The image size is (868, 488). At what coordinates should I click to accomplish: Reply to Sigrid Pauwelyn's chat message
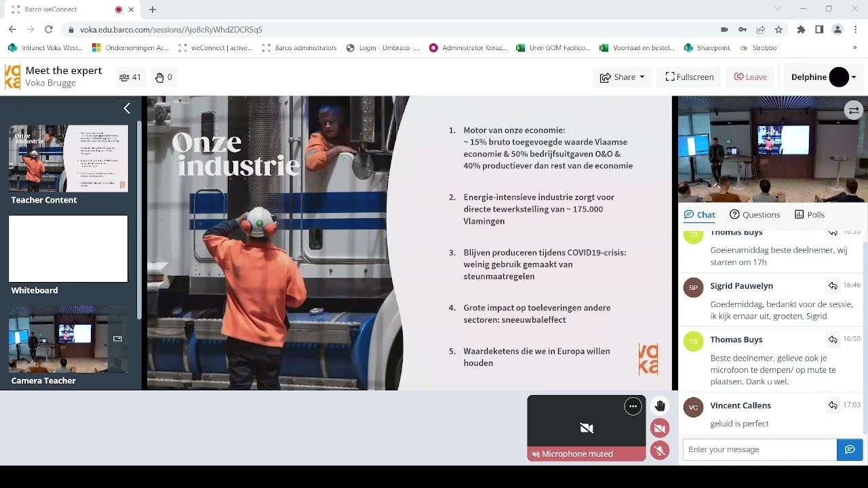[833, 286]
